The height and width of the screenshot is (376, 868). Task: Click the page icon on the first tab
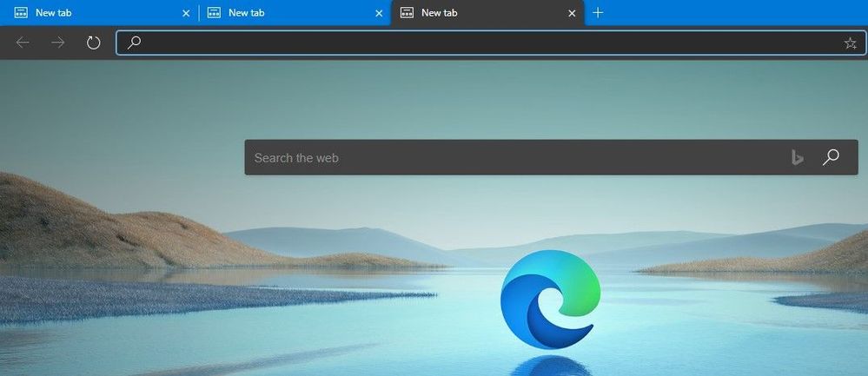point(21,13)
